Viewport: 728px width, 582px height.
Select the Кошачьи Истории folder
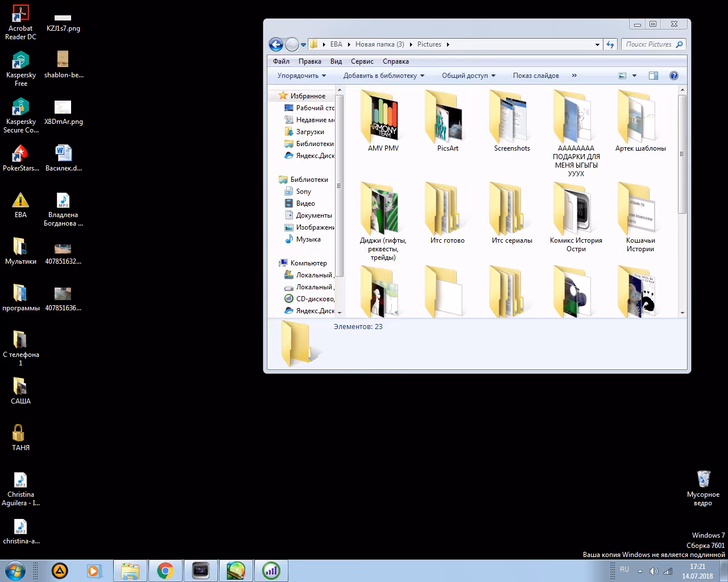[640, 217]
